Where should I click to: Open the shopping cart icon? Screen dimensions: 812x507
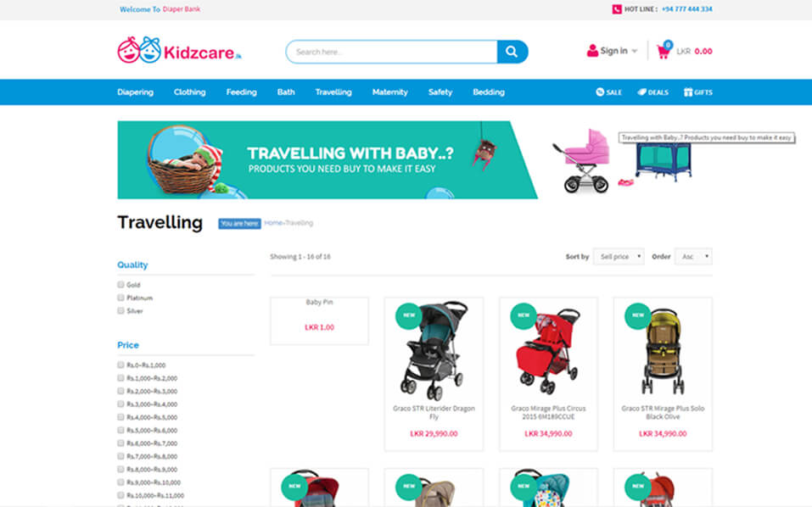tap(664, 51)
